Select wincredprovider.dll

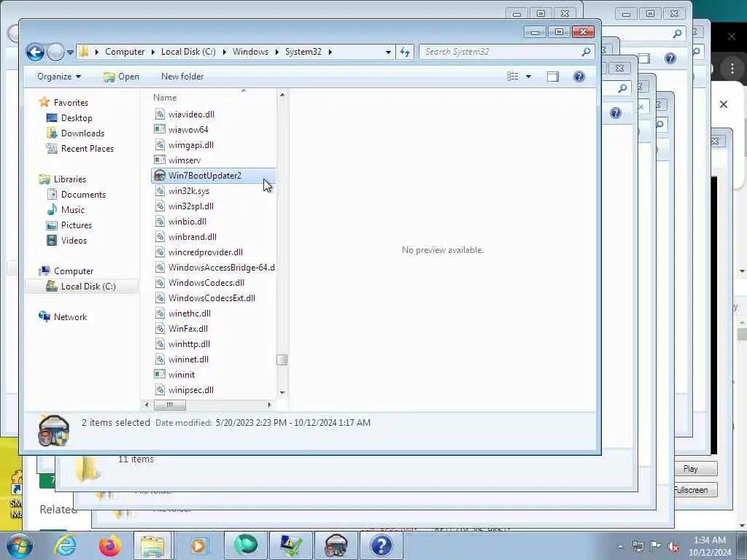(205, 252)
